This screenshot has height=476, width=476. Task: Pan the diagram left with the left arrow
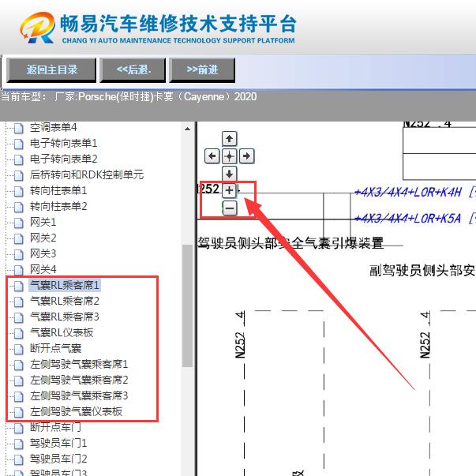tap(212, 156)
